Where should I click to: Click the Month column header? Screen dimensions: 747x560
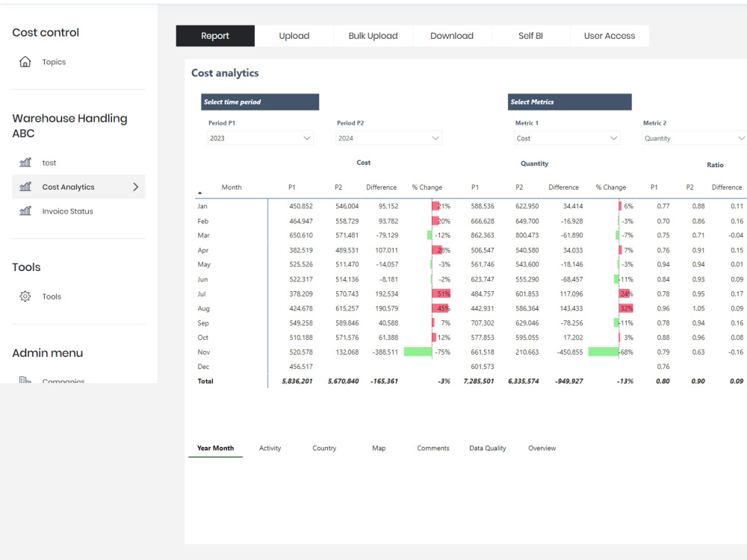[x=232, y=187]
